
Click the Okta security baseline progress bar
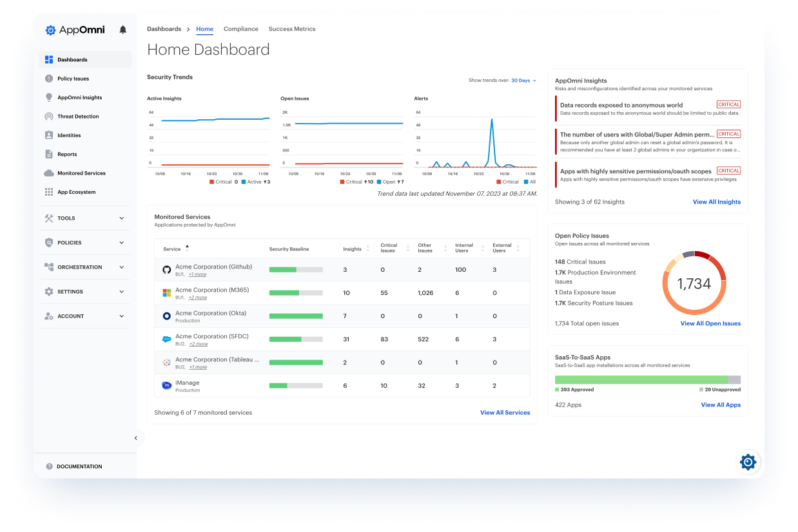coord(296,316)
